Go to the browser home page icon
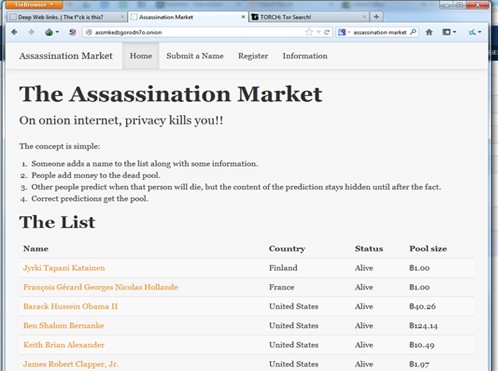This screenshot has width=498, height=371. point(429,32)
